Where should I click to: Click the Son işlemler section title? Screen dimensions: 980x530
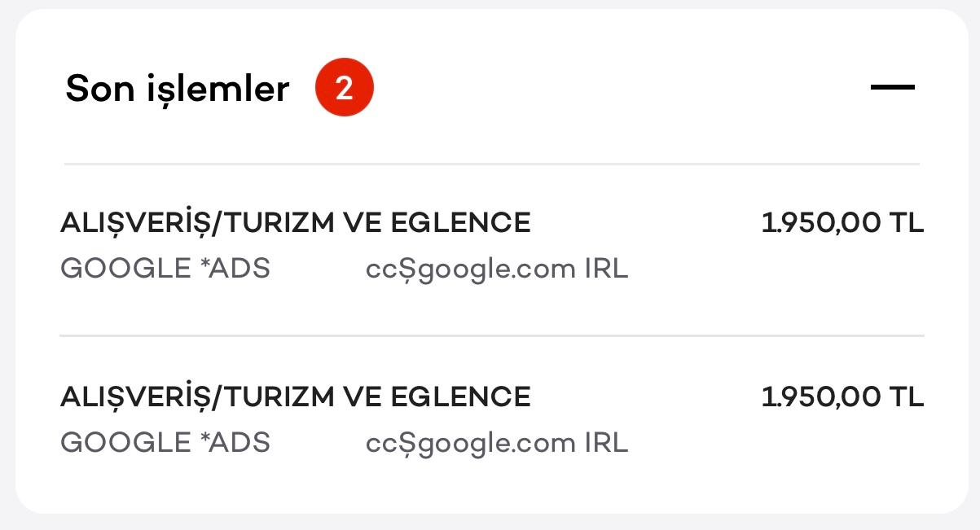tap(176, 89)
